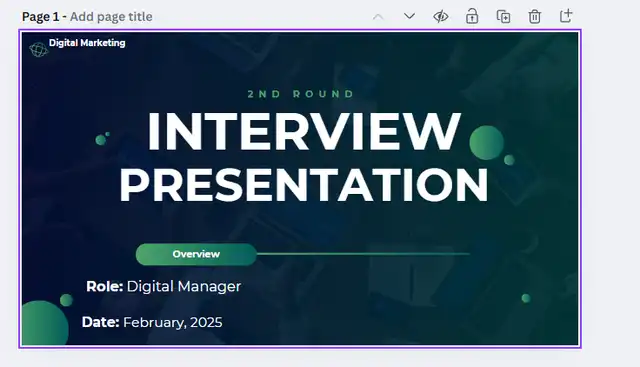Delete the page with trash icon
Viewport: 640px width, 367px height.
(x=535, y=16)
